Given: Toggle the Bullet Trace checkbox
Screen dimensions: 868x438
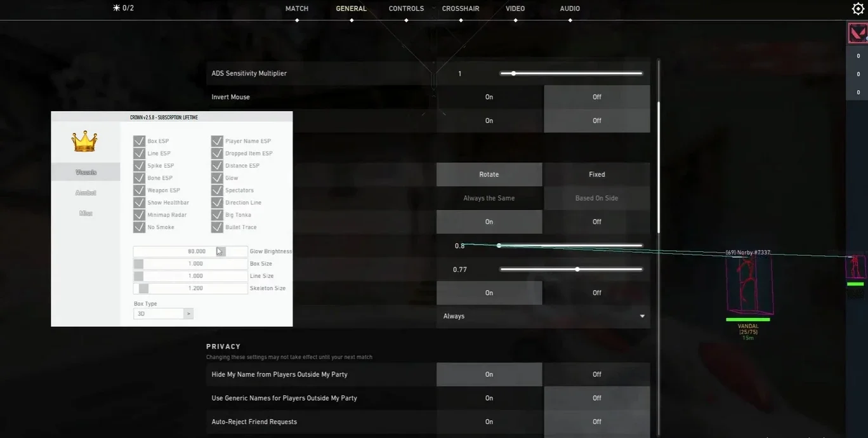Looking at the screenshot, I should coord(217,227).
